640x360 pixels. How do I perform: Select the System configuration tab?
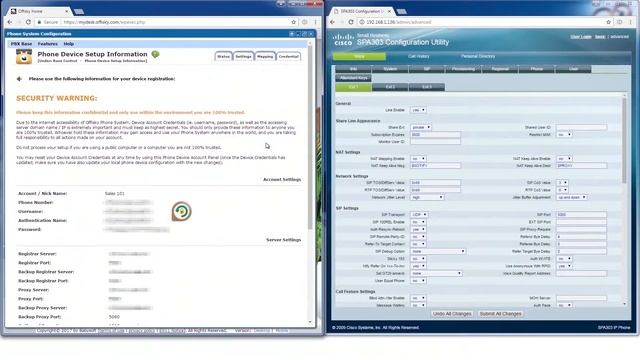coord(390,69)
